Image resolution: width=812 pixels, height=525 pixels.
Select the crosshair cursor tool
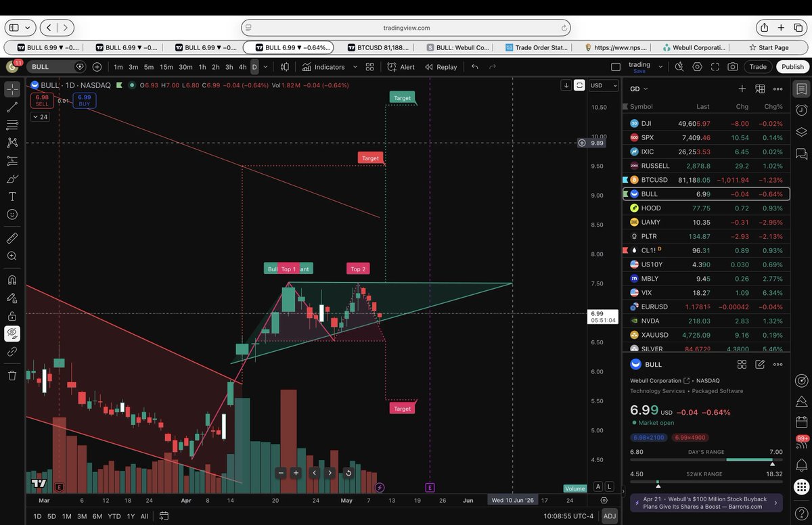pyautogui.click(x=12, y=89)
